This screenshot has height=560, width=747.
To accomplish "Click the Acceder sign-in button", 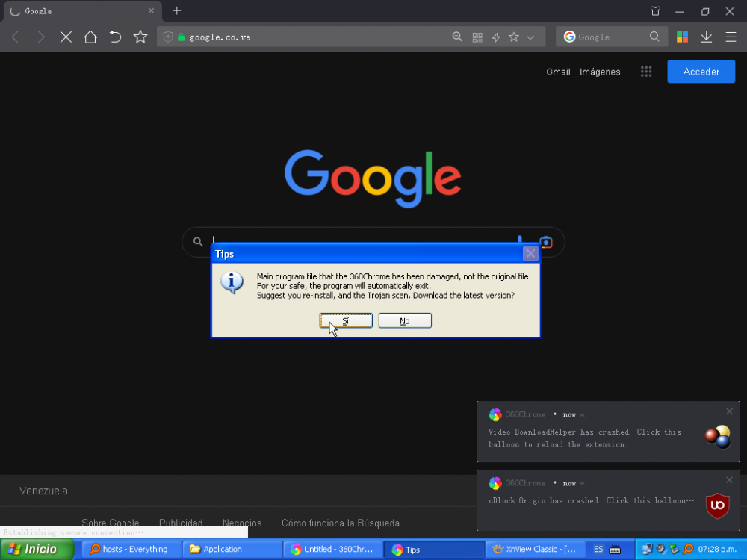I will pos(701,72).
